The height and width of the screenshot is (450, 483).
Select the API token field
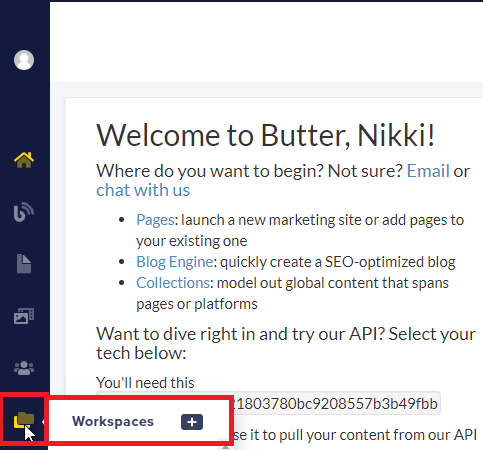click(268, 403)
